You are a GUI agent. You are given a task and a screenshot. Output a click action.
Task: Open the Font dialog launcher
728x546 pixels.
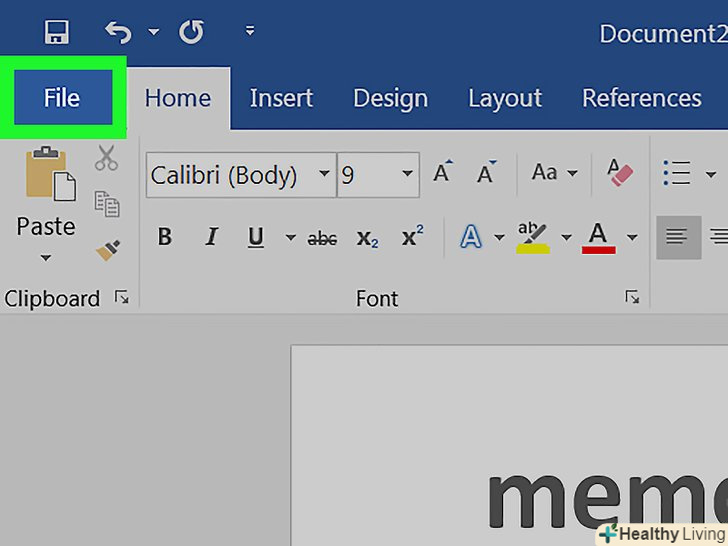click(x=632, y=297)
